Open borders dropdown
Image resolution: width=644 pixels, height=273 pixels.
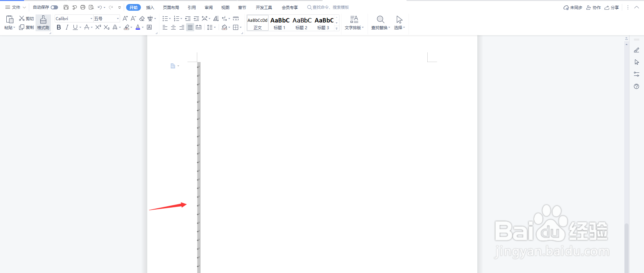click(x=240, y=28)
